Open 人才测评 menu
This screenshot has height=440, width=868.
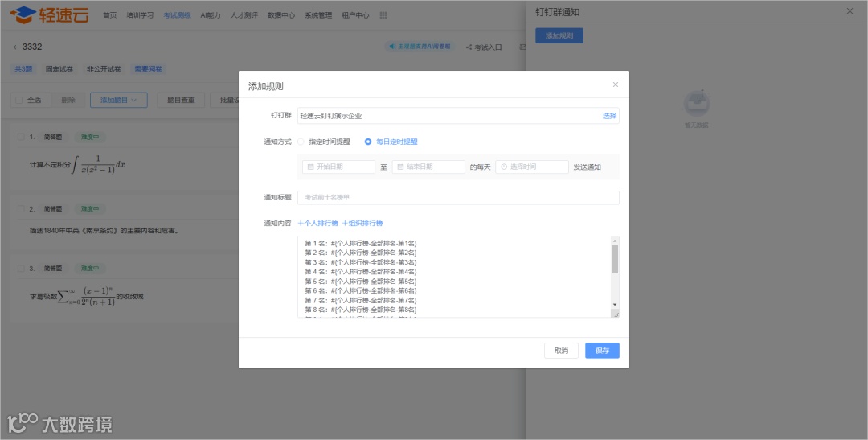point(244,15)
